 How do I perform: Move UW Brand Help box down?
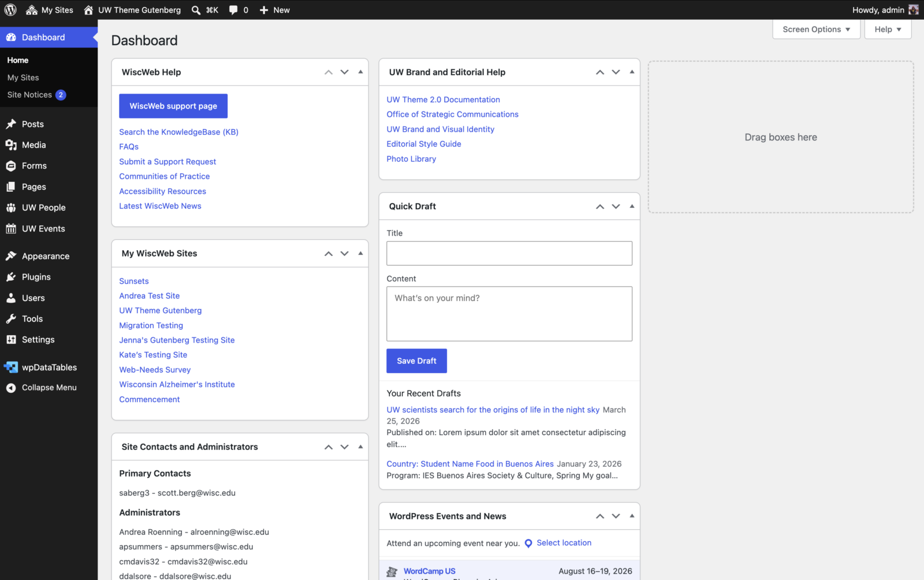pos(616,72)
